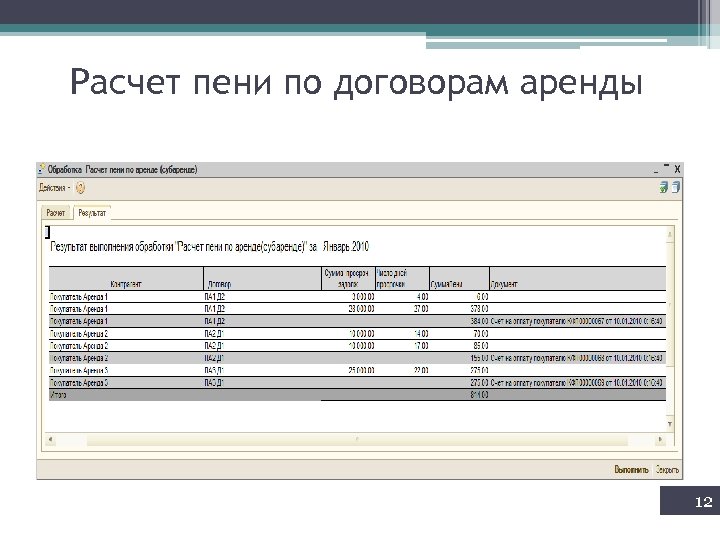
Task: Click invoice document ending 0069 from 10.01.2010
Action: (x=576, y=382)
